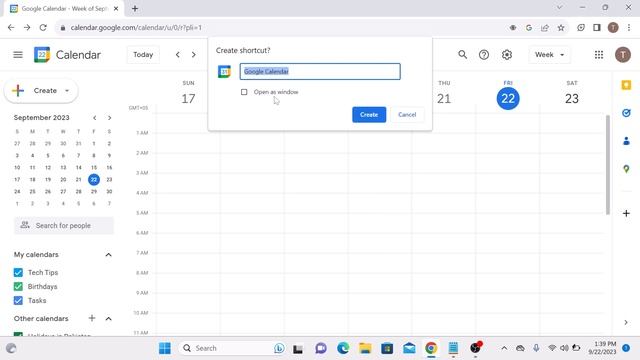
Task: Open Mail app from taskbar
Action: pyautogui.click(x=409, y=348)
